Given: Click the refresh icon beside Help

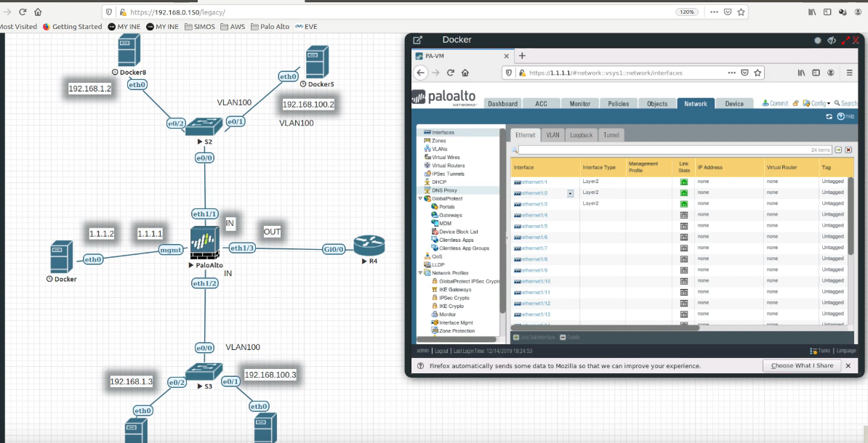Looking at the screenshot, I should (829, 116).
